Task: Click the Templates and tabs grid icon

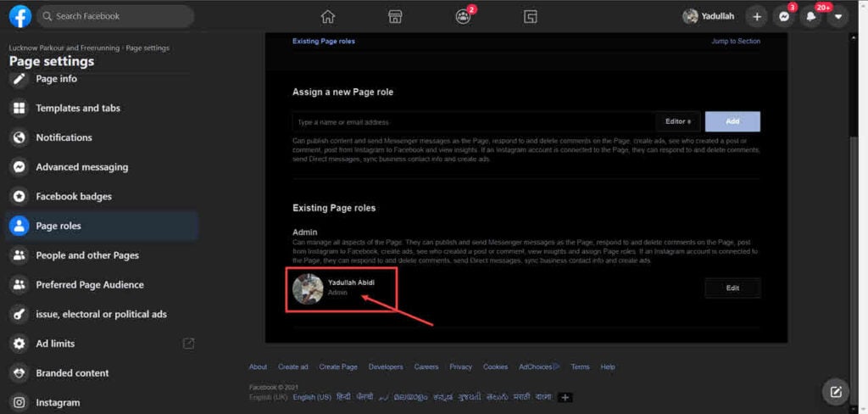Action: coord(19,108)
